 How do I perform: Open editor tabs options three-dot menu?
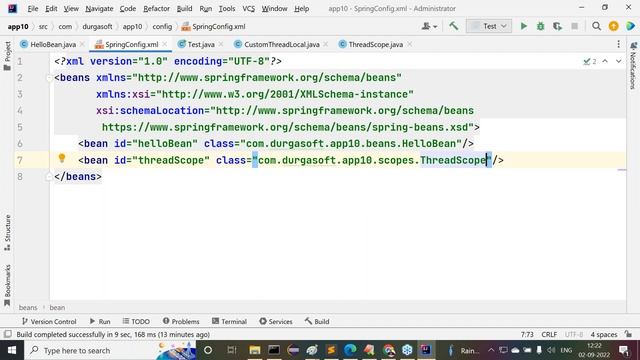pos(618,44)
